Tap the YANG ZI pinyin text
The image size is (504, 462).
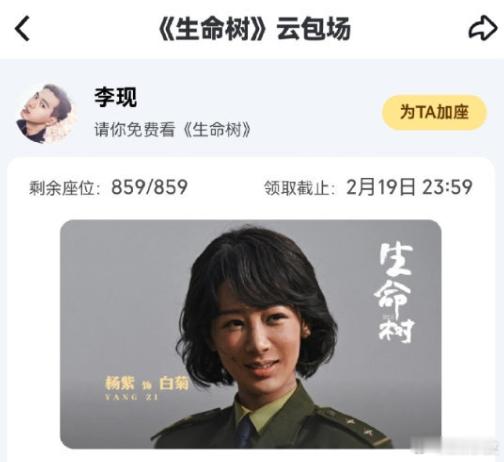pyautogui.click(x=132, y=397)
